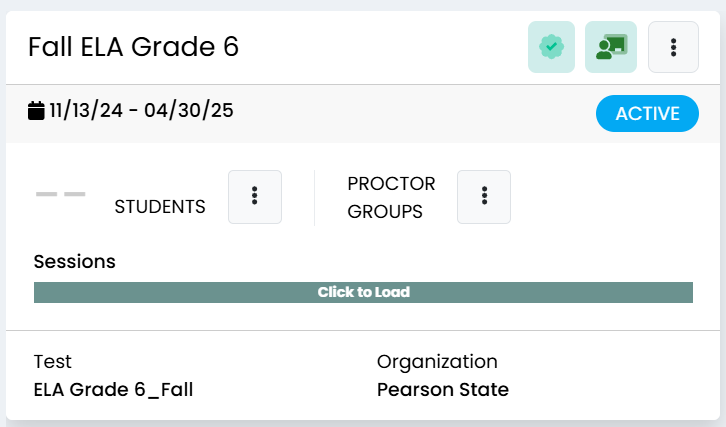Click the STUDENTS label
This screenshot has height=427, width=726.
point(160,207)
